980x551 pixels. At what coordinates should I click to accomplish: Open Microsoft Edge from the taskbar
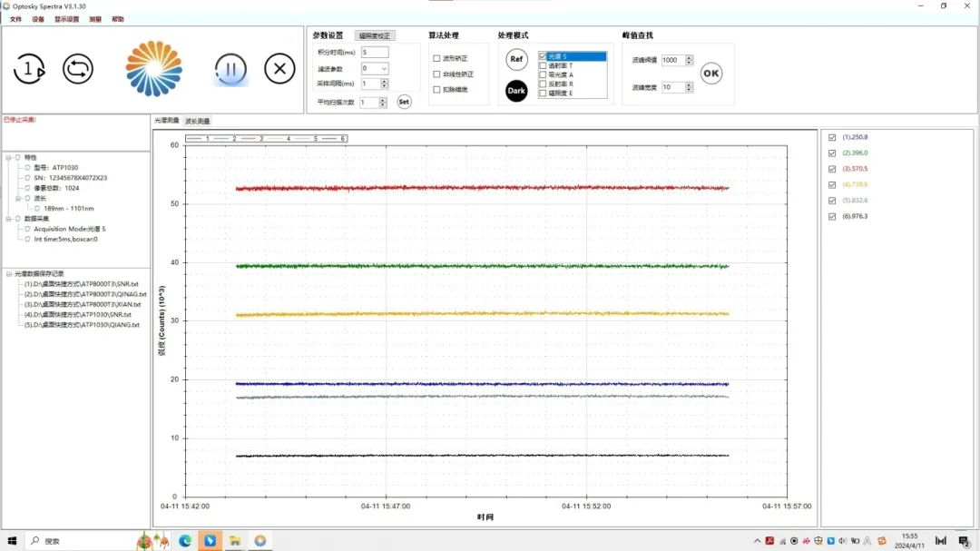[185, 541]
